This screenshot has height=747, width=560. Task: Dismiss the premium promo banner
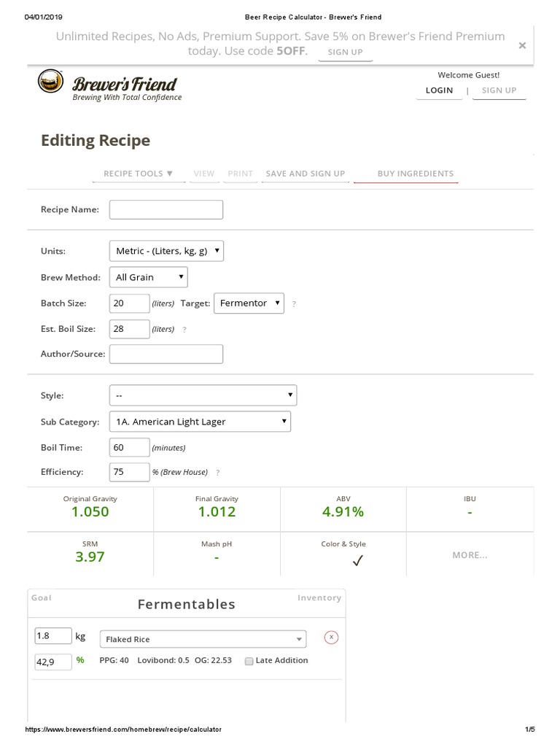(522, 45)
